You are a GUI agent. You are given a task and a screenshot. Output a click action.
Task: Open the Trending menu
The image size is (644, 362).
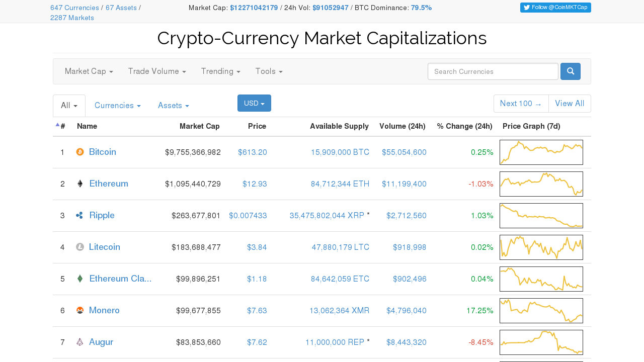220,71
